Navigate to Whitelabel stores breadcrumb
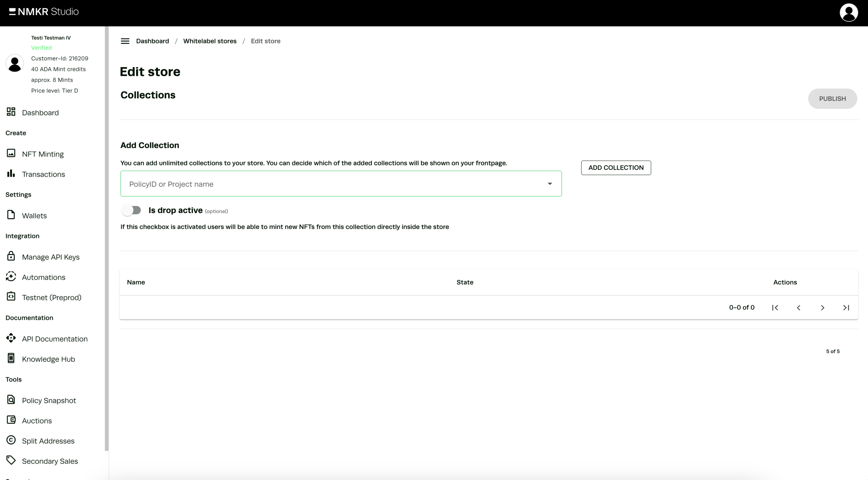Image resolution: width=868 pixels, height=480 pixels. 210,41
